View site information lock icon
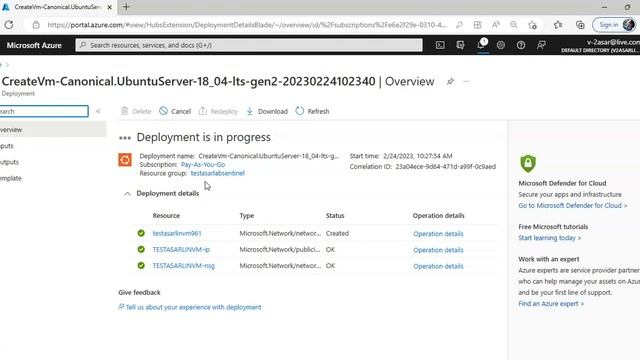640x360 pixels. tap(36, 25)
